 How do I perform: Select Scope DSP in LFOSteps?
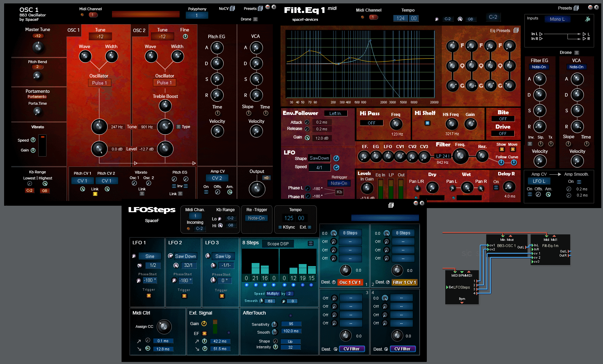point(278,244)
